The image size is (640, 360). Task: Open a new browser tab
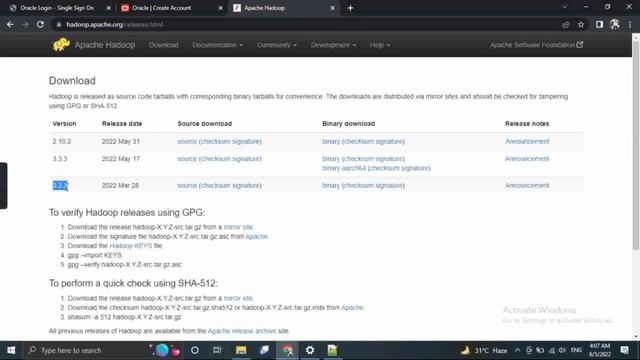(350, 8)
